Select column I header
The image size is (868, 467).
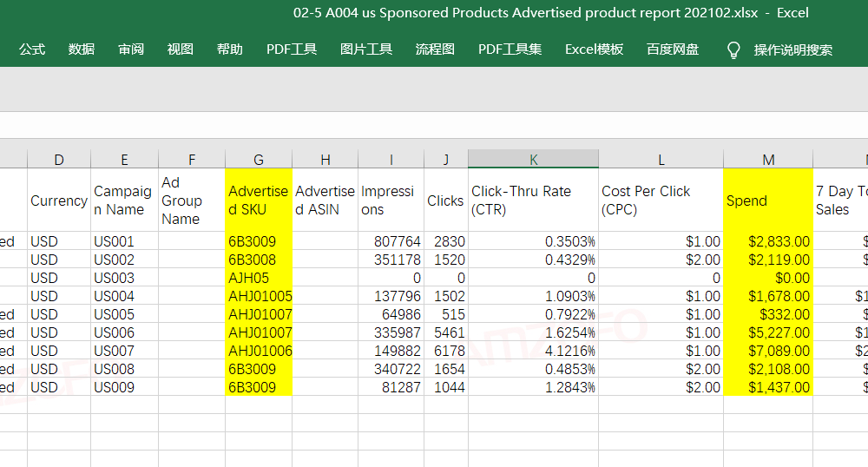click(x=391, y=160)
